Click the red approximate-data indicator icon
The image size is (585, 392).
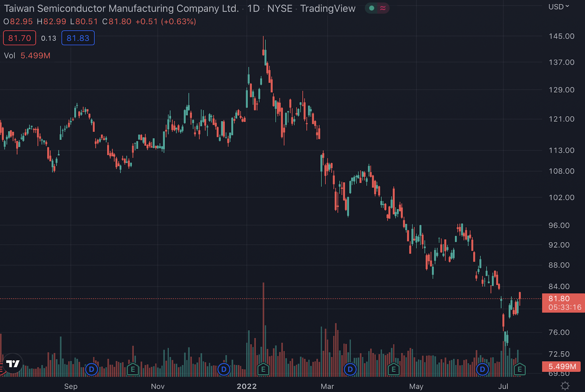[383, 8]
